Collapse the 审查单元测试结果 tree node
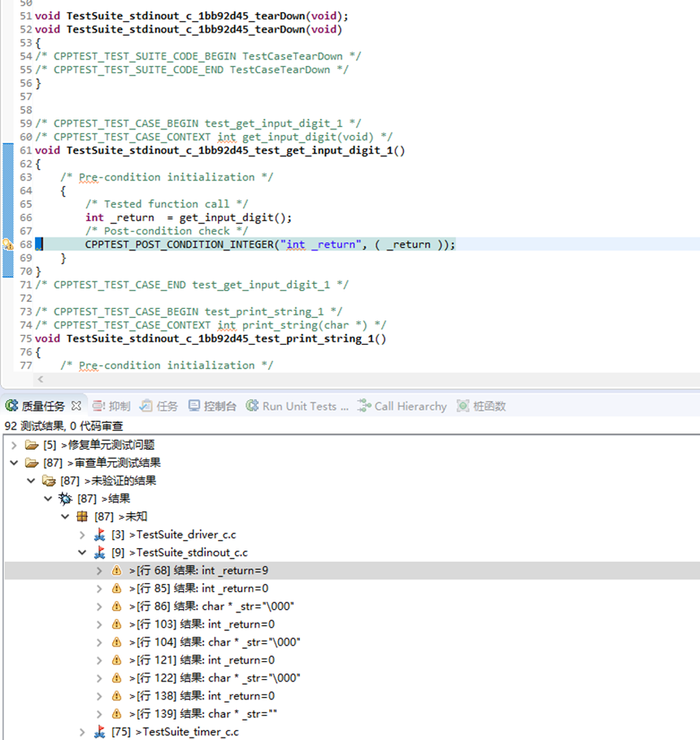The height and width of the screenshot is (740, 700). 14,463
